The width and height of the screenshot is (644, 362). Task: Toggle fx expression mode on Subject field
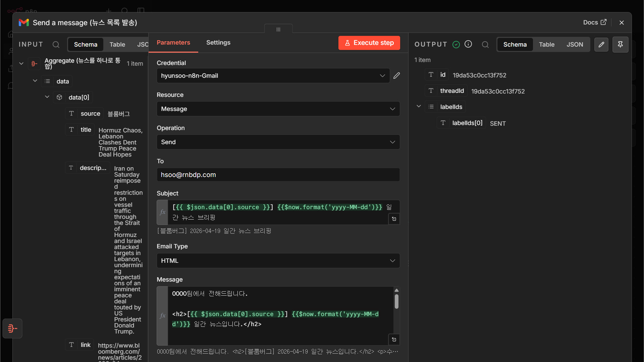point(162,212)
